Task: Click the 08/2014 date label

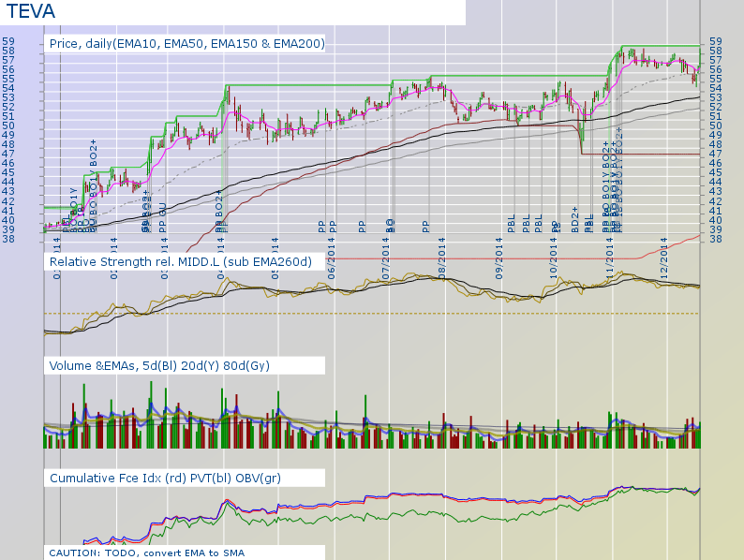Action: [442, 258]
